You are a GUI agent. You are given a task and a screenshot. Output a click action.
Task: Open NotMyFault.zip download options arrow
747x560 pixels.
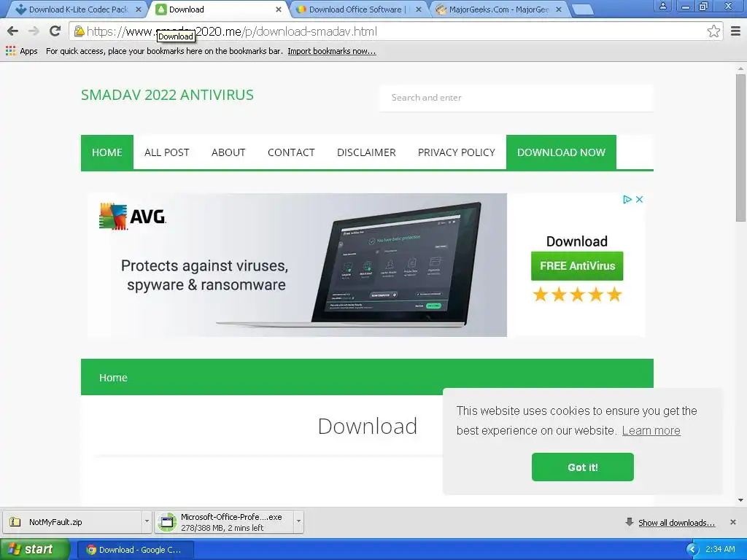tap(147, 521)
